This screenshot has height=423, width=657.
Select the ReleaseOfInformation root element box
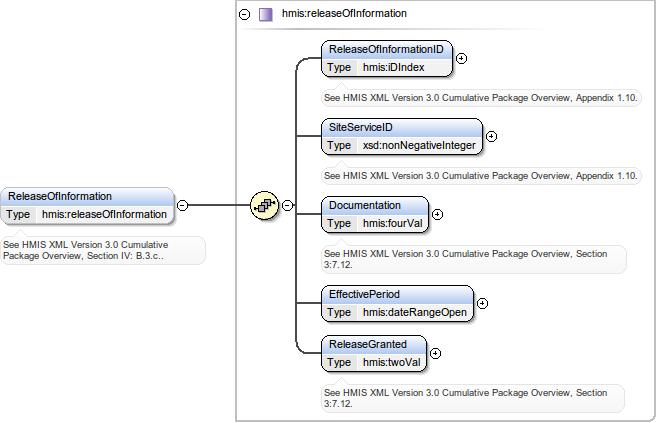click(88, 197)
